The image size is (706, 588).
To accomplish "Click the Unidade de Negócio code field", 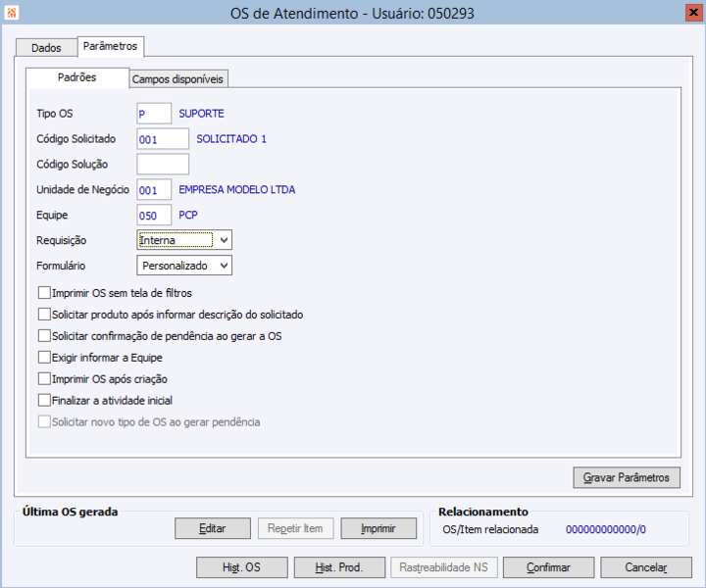I will point(154,189).
